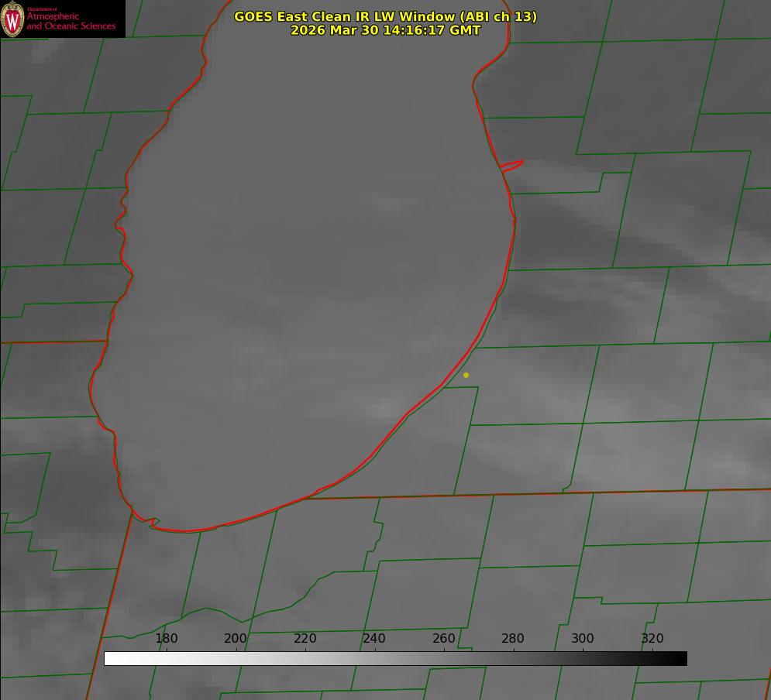
Task: Click the black right end of colorbar
Action: 681,658
